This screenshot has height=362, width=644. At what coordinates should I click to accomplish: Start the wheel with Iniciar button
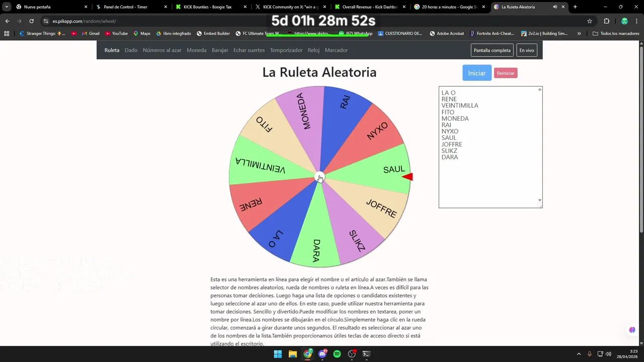coord(477,73)
